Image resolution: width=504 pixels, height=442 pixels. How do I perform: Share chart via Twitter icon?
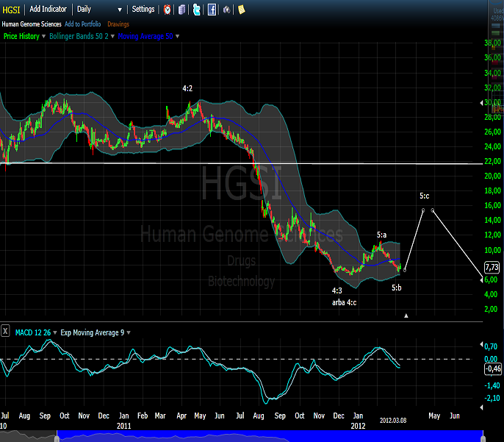[x=197, y=10]
